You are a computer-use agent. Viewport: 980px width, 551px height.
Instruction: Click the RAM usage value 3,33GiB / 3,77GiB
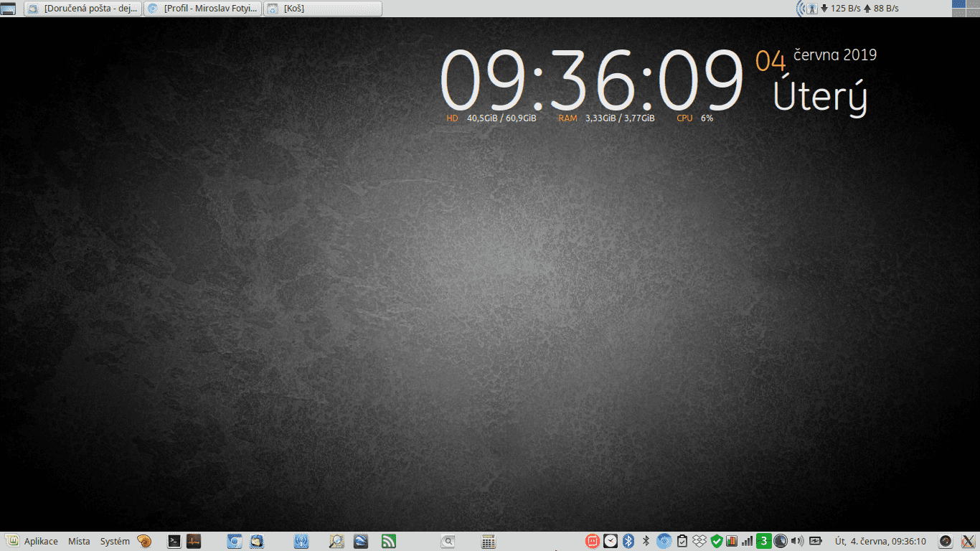pyautogui.click(x=620, y=118)
